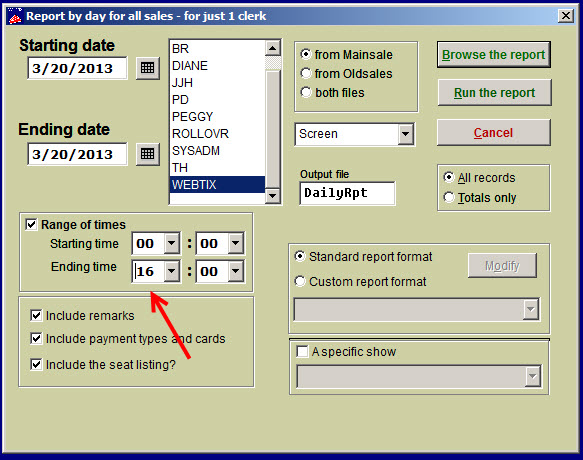Click the DailyRpt output file field
The height and width of the screenshot is (460, 583).
[x=347, y=193]
